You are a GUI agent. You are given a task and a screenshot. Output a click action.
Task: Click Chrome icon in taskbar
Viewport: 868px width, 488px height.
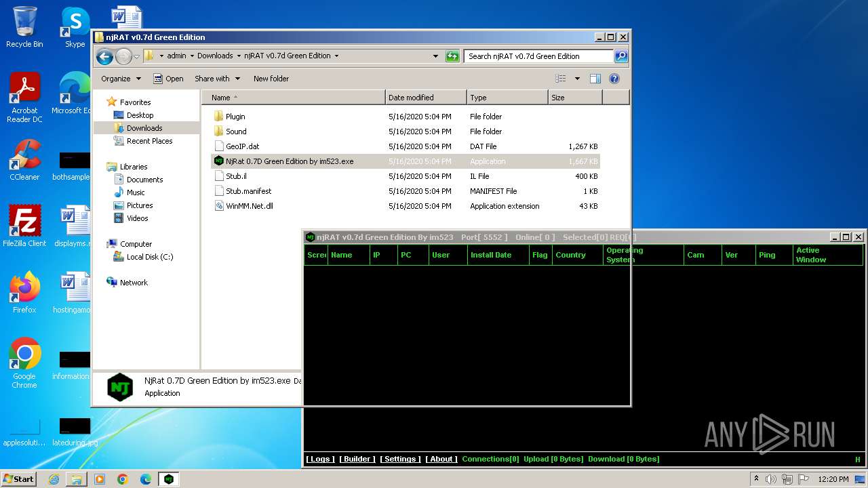click(x=123, y=479)
